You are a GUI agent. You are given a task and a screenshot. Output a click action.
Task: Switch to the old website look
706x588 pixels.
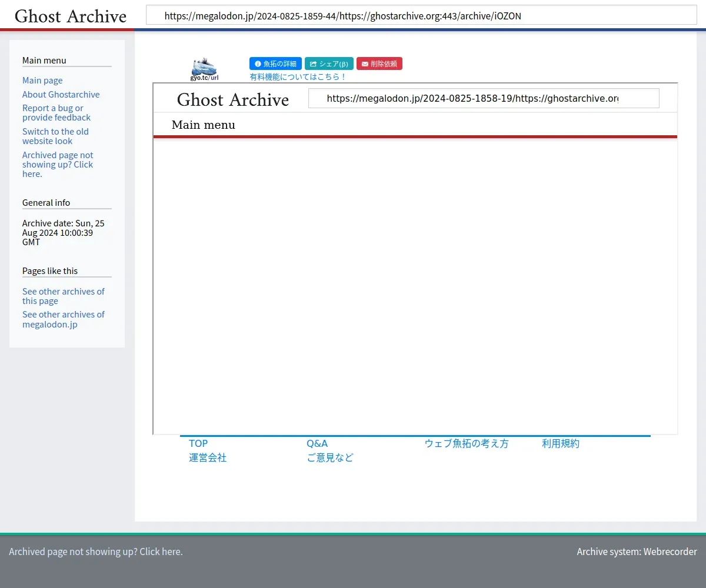pos(55,136)
